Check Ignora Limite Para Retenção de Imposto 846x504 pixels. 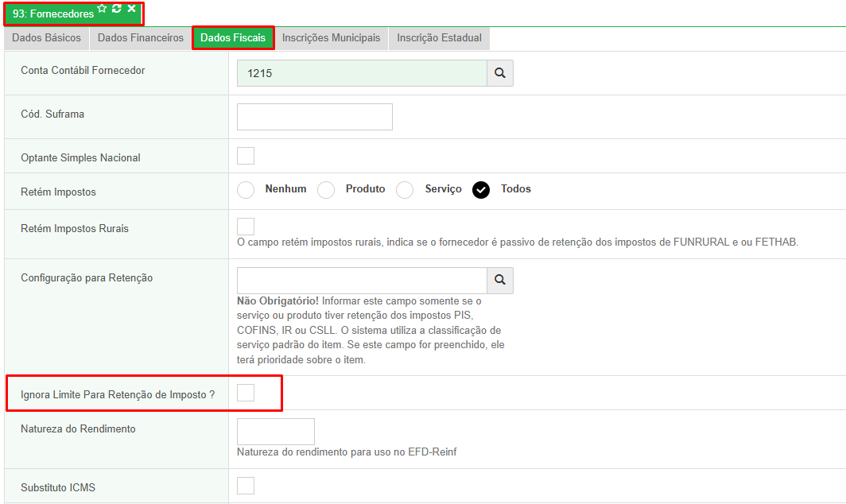246,393
